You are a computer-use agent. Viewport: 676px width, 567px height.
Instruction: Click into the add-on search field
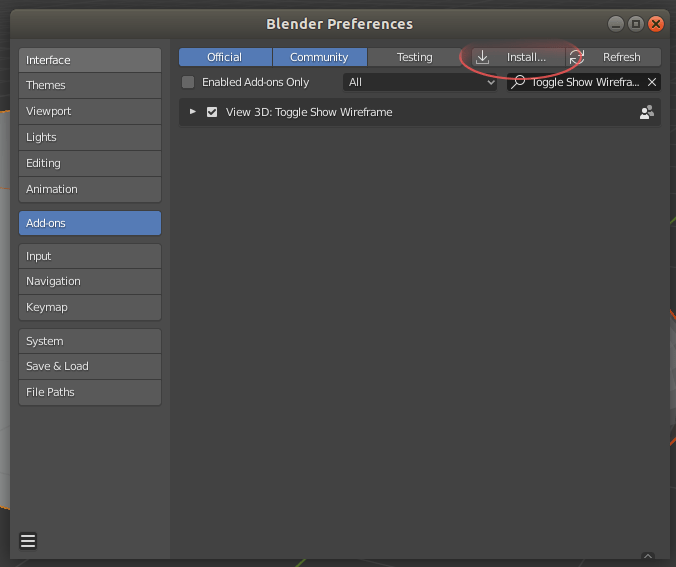click(584, 82)
